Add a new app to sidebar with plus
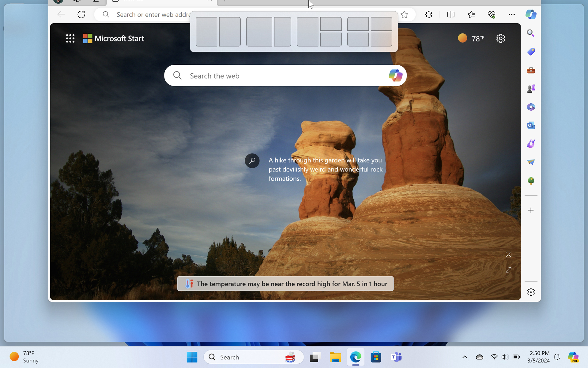Image resolution: width=588 pixels, height=368 pixels. (x=530, y=210)
